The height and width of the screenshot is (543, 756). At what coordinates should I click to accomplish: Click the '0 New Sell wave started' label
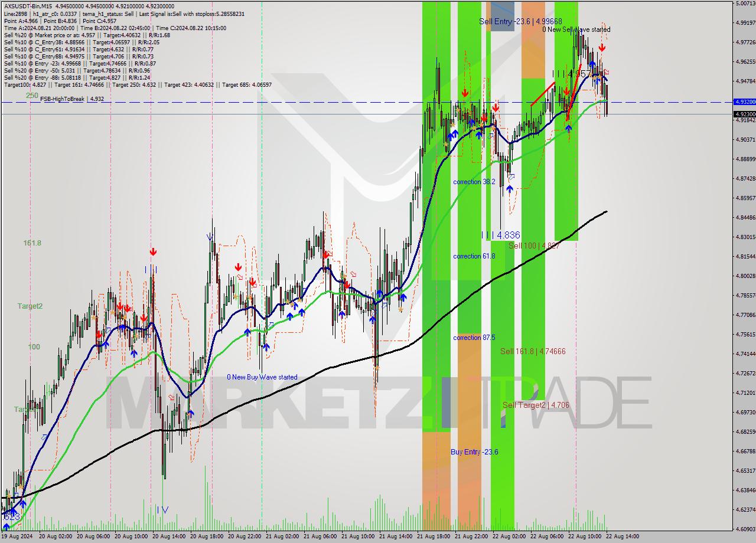point(576,30)
